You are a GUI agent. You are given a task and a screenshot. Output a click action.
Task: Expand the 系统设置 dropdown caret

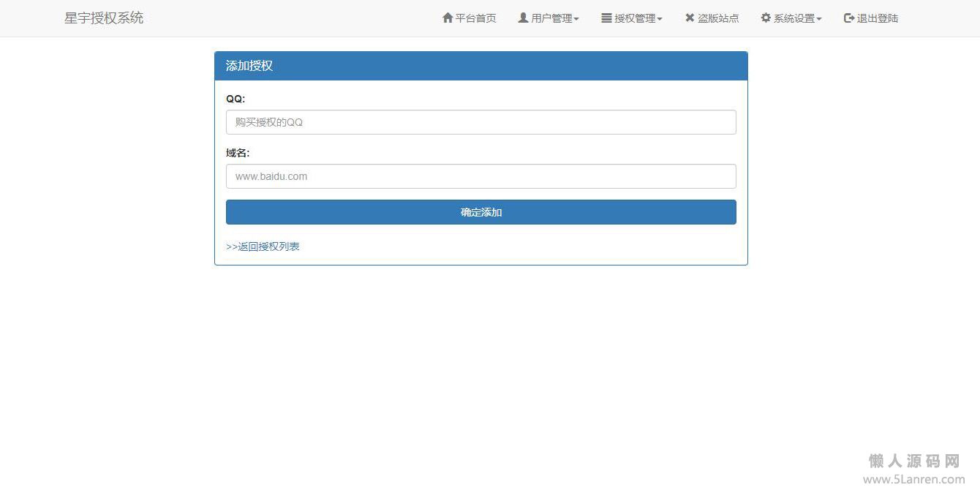coord(819,19)
